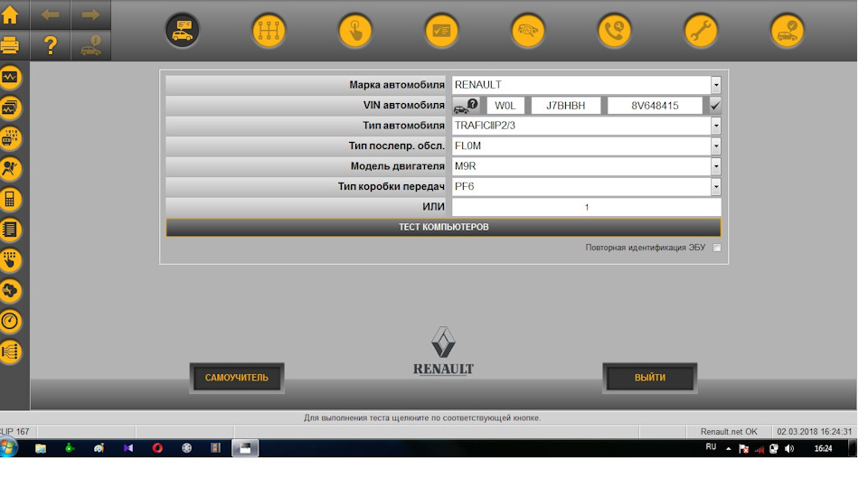Open File Explorer from the taskbar
Viewport: 868px width, 488px height.
[x=41, y=448]
